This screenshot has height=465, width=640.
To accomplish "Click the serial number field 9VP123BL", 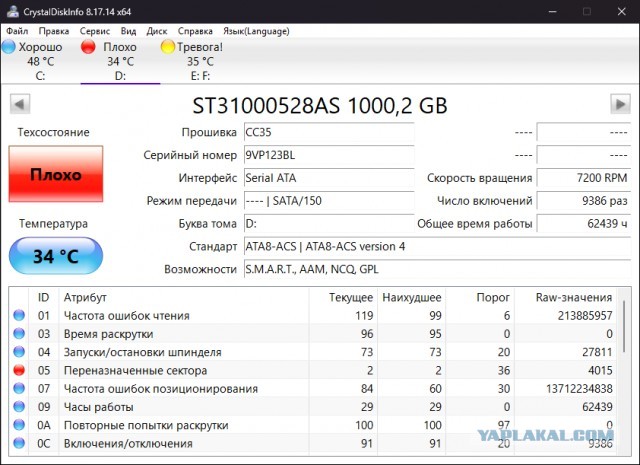I will [329, 155].
